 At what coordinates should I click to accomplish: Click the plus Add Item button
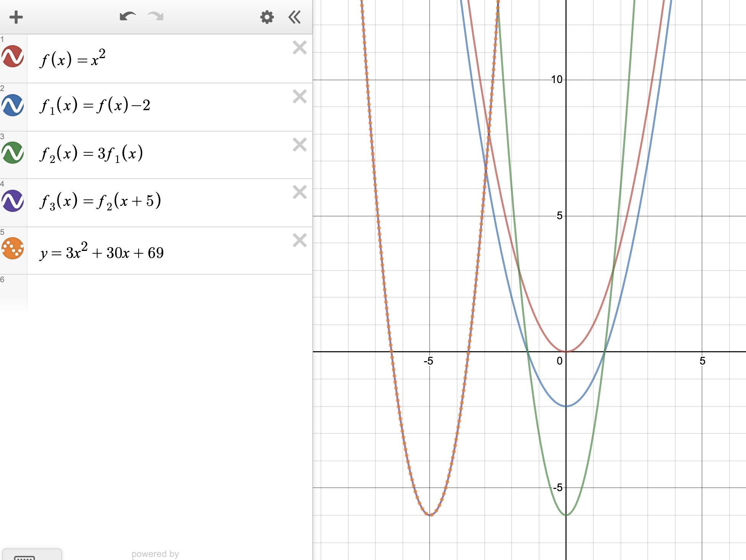click(16, 17)
